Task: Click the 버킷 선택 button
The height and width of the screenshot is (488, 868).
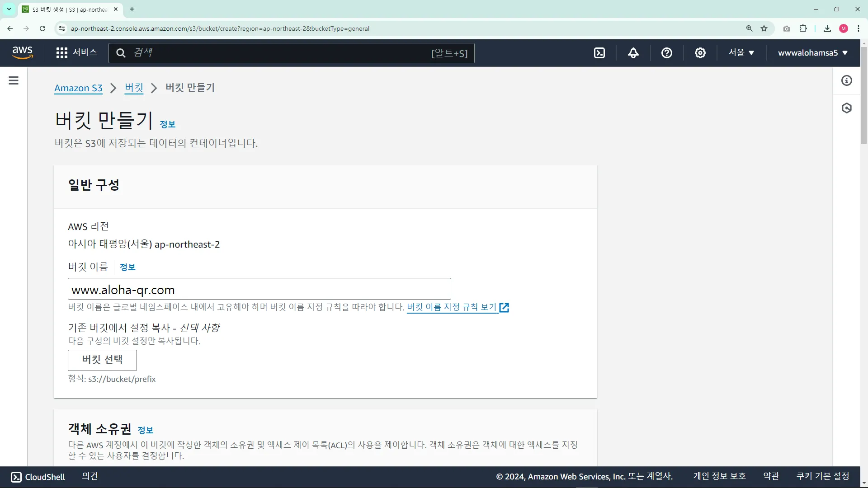Action: [102, 360]
